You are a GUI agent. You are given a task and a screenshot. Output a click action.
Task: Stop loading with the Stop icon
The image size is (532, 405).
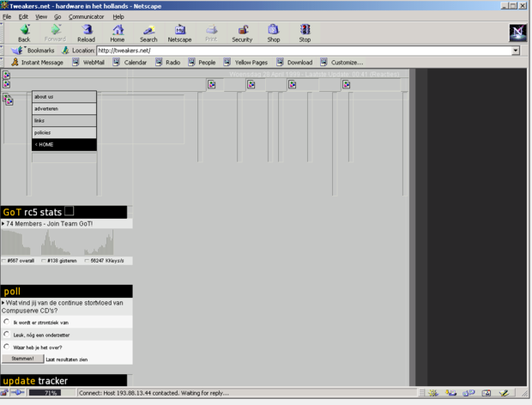coord(305,33)
